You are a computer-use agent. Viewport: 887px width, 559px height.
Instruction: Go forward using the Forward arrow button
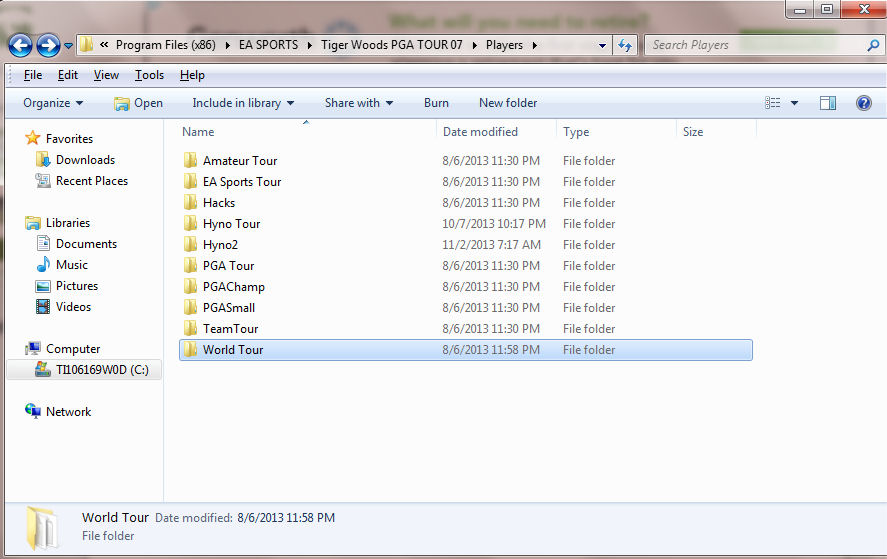(48, 45)
